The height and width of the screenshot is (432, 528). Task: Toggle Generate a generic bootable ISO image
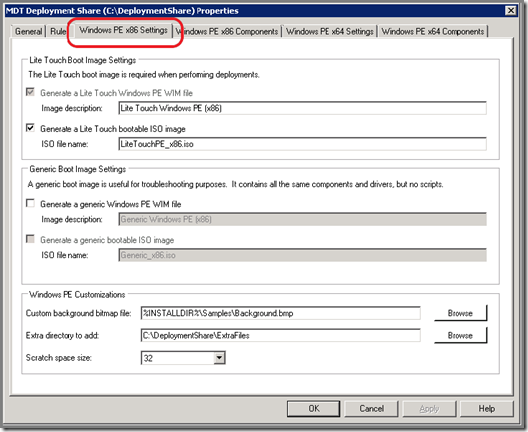point(30,239)
